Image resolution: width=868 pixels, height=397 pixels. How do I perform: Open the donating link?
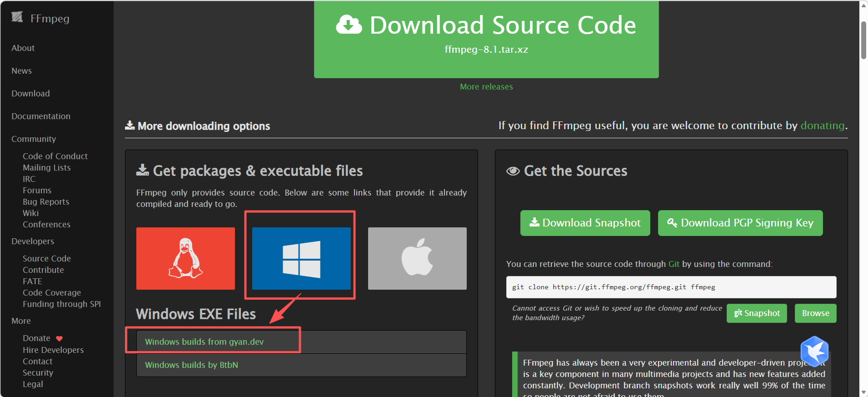pos(823,126)
